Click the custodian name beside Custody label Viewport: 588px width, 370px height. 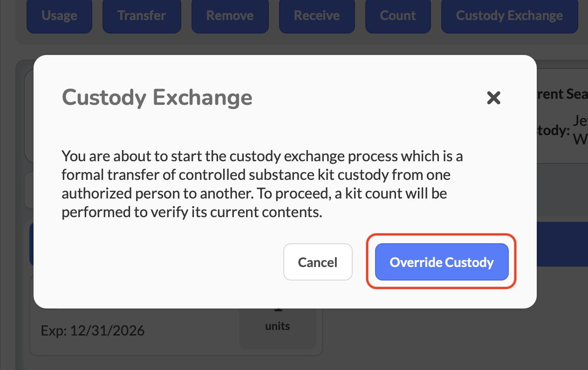(x=580, y=130)
